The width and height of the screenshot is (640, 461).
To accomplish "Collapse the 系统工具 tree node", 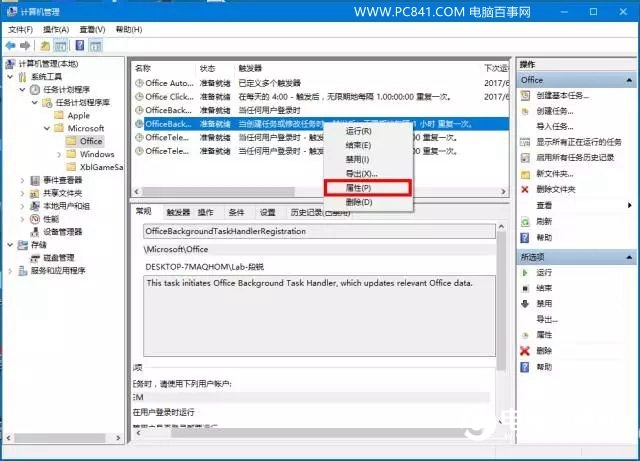I will [x=10, y=77].
